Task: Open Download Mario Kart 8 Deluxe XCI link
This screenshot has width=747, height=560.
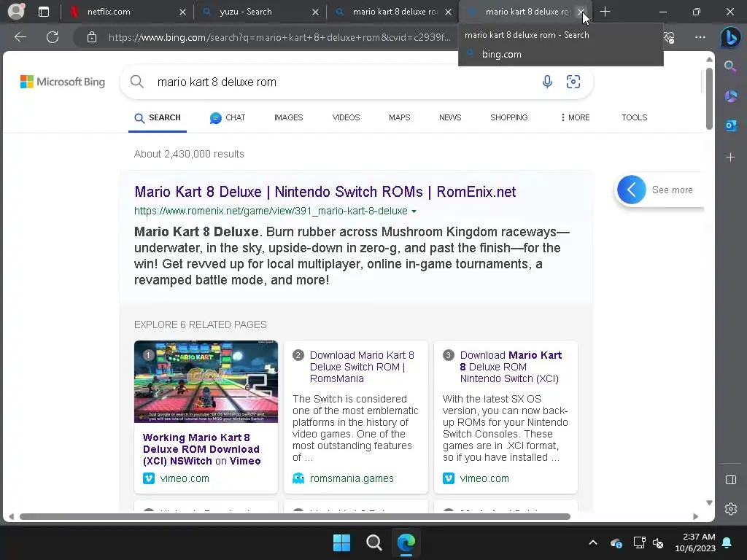Action: tap(511, 367)
